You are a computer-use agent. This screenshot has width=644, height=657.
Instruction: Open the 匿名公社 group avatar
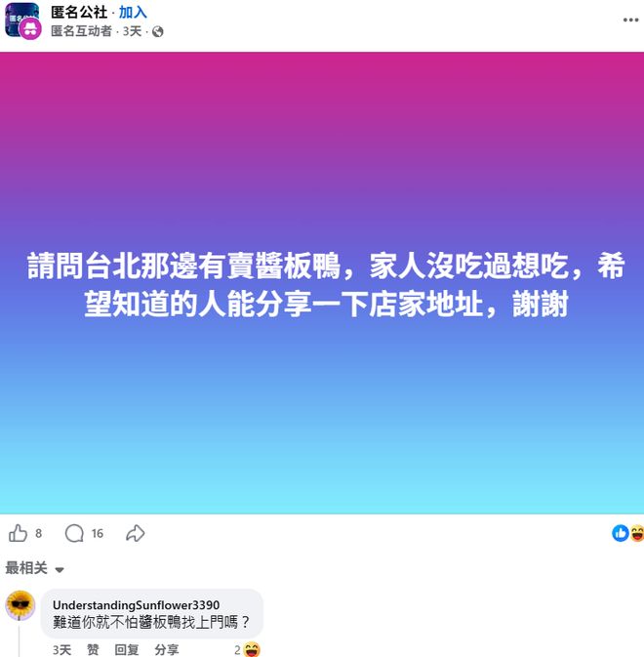22,21
